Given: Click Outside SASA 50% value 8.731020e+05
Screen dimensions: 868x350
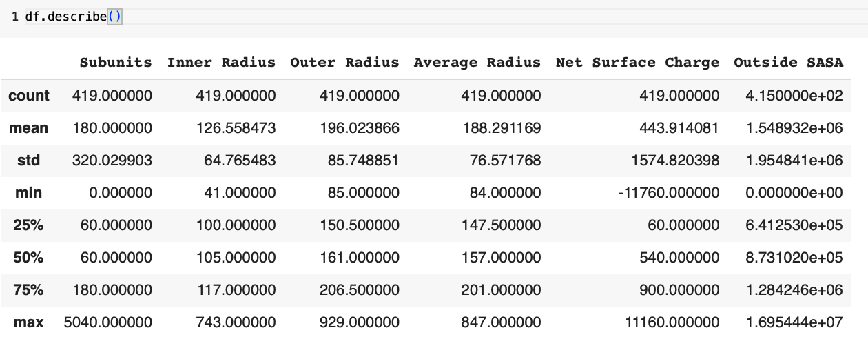Looking at the screenshot, I should [x=794, y=258].
